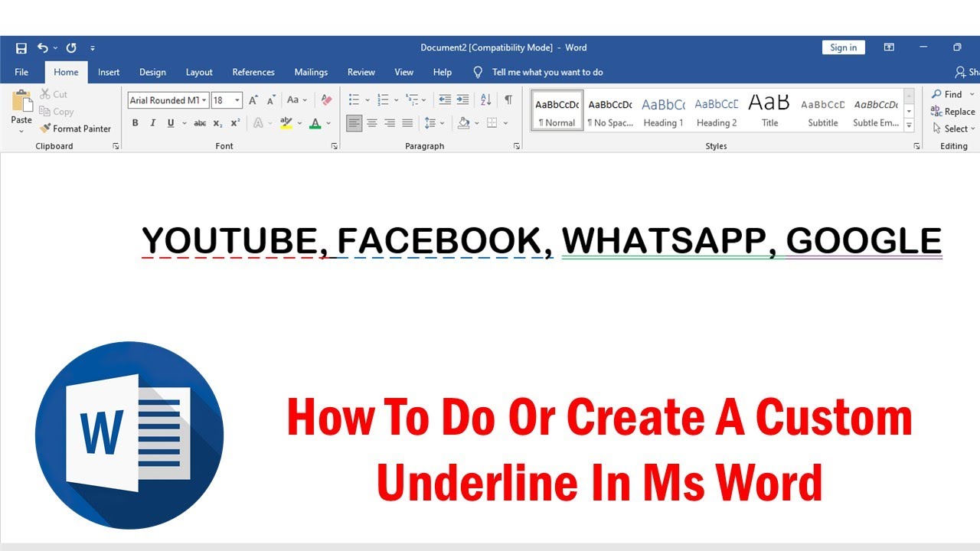Open underline style dropdown arrow

(185, 123)
